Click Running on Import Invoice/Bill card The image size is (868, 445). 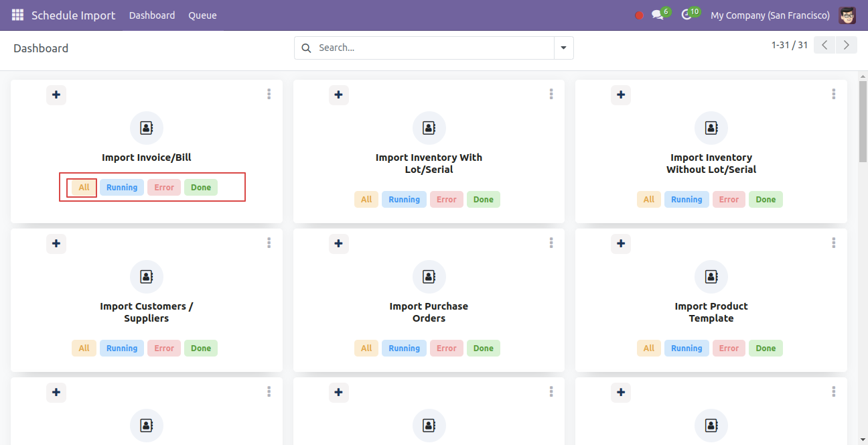coord(122,188)
